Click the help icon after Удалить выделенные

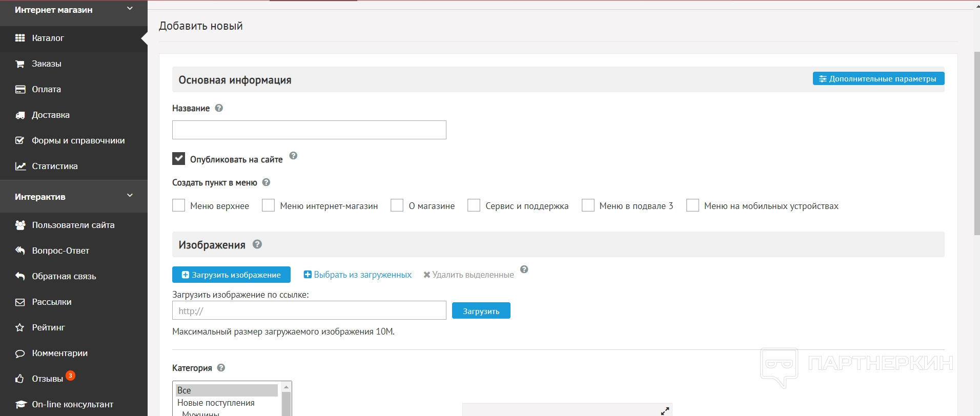524,269
